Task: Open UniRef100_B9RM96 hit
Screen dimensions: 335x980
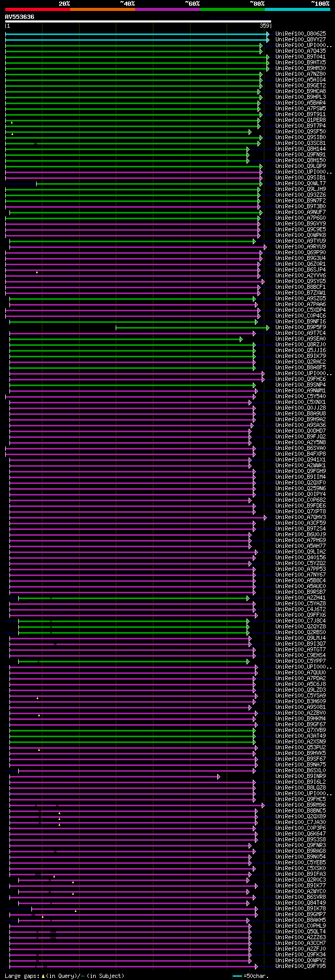Action: tap(300, 805)
